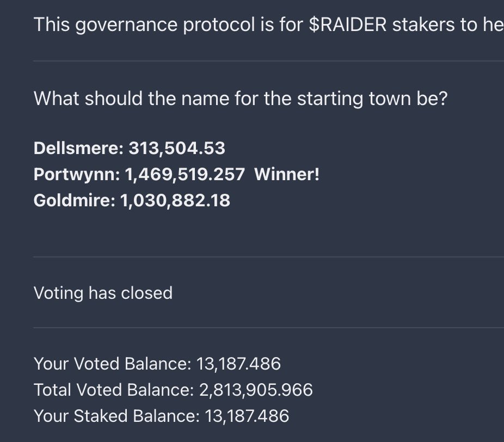Click the governance protocol description text
The image size is (504, 442).
coord(269,24)
